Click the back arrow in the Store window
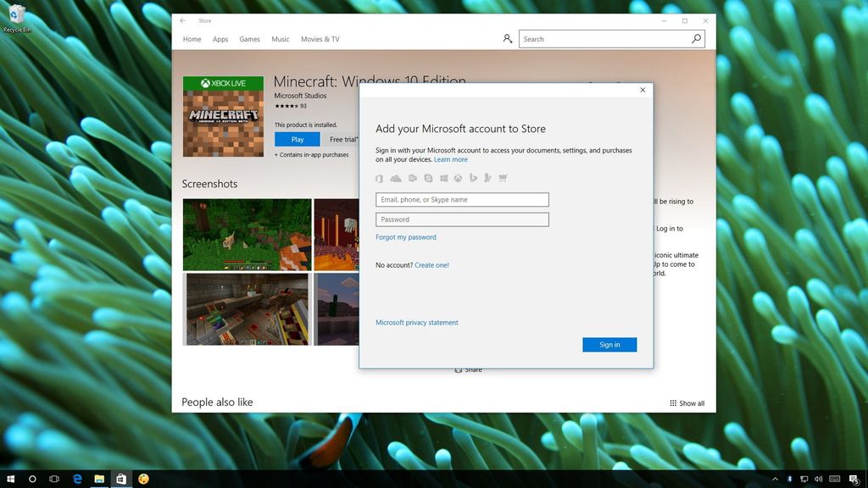 tap(181, 20)
